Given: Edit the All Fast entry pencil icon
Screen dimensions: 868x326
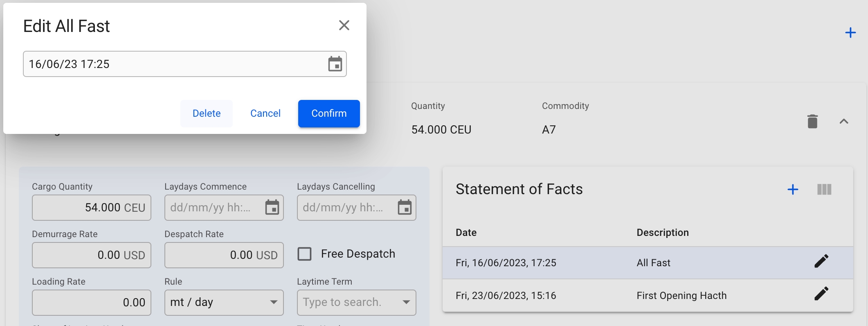Looking at the screenshot, I should [821, 261].
